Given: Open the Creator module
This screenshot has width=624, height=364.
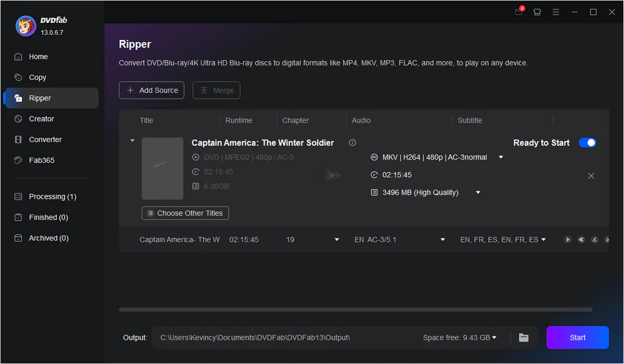Looking at the screenshot, I should pos(51,119).
